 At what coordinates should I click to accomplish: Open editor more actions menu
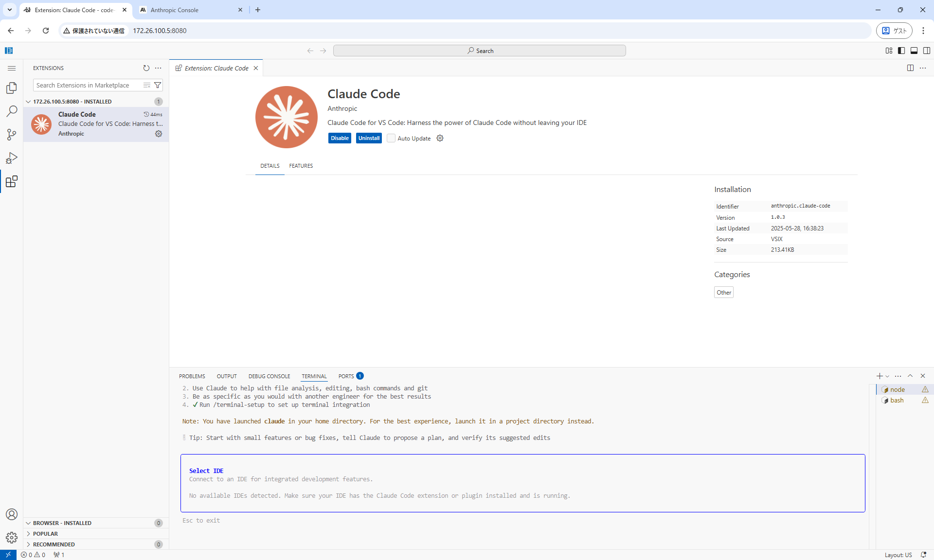point(923,68)
